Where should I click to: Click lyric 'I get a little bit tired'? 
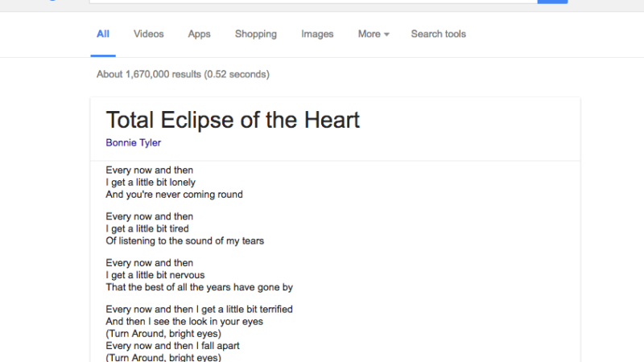click(147, 228)
